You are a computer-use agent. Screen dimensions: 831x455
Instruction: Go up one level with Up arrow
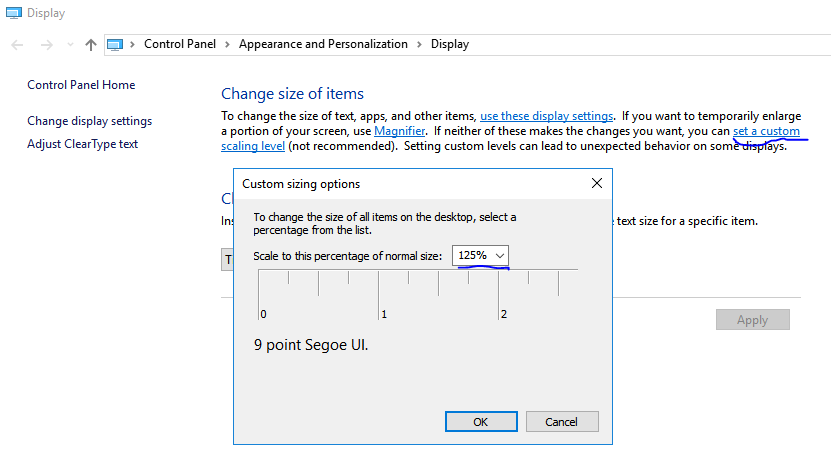click(91, 45)
